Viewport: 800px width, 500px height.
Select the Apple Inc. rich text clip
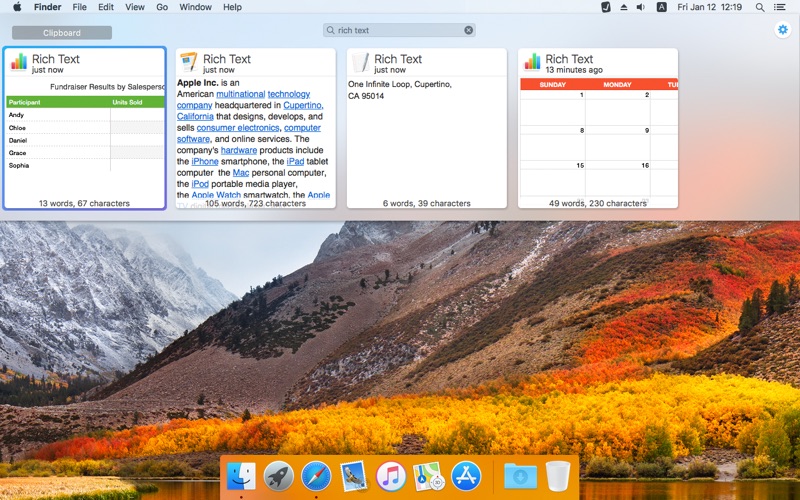click(255, 129)
